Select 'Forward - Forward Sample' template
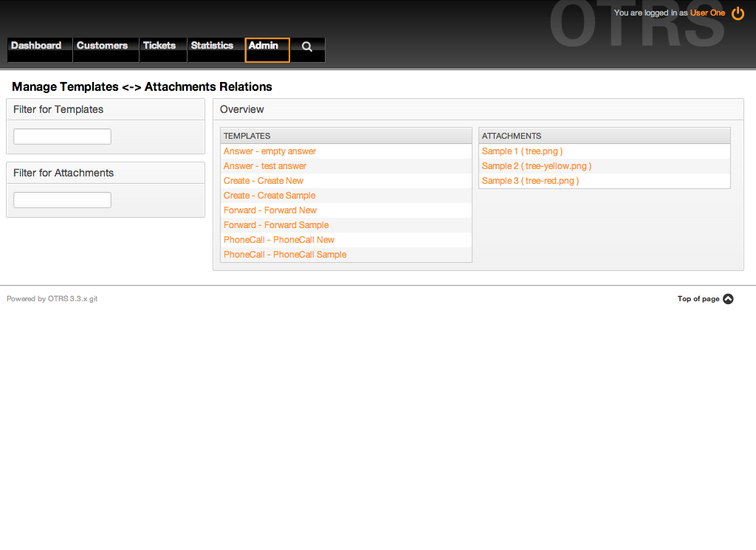756x550 pixels. 276,225
